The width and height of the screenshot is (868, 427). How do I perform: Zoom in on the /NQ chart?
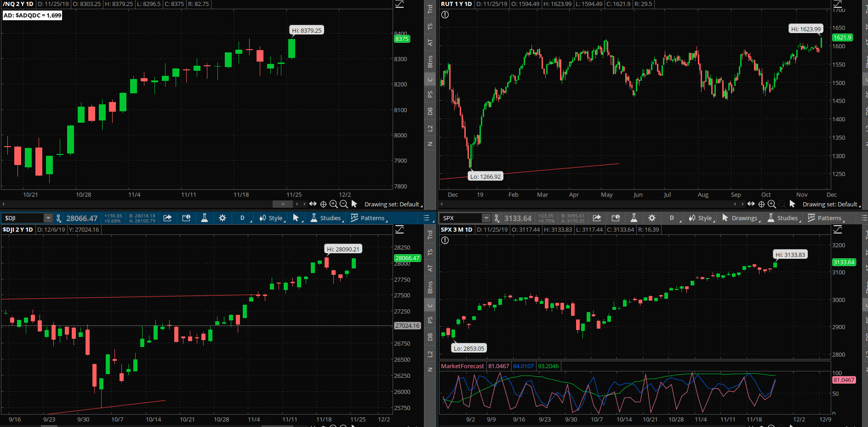click(334, 204)
